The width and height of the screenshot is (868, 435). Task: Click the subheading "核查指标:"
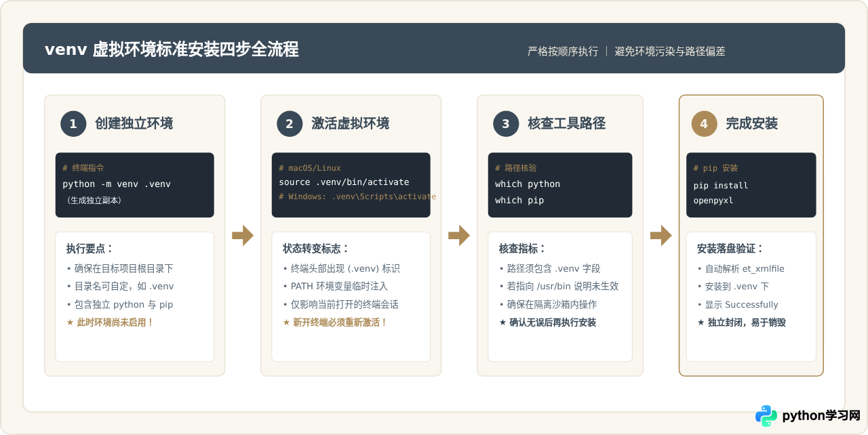523,249
